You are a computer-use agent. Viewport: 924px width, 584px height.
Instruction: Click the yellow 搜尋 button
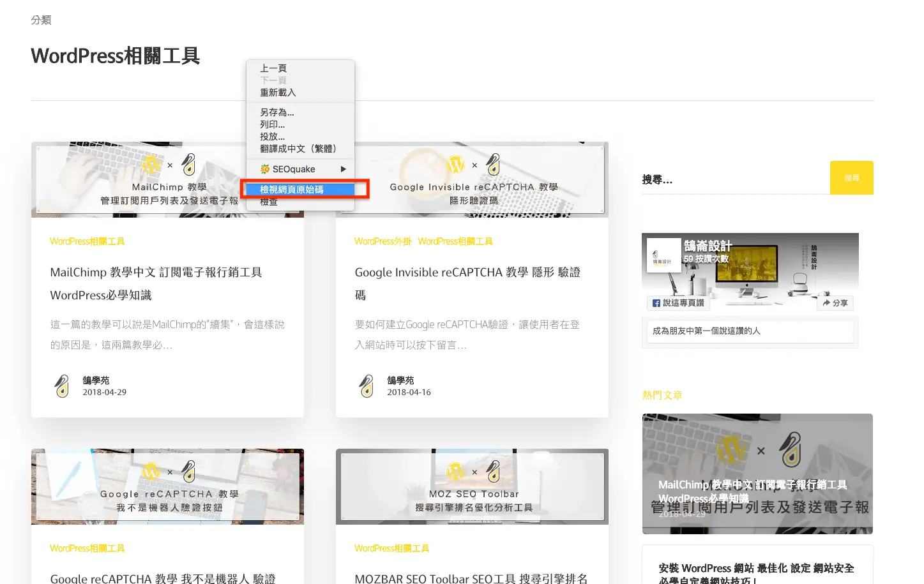click(852, 178)
